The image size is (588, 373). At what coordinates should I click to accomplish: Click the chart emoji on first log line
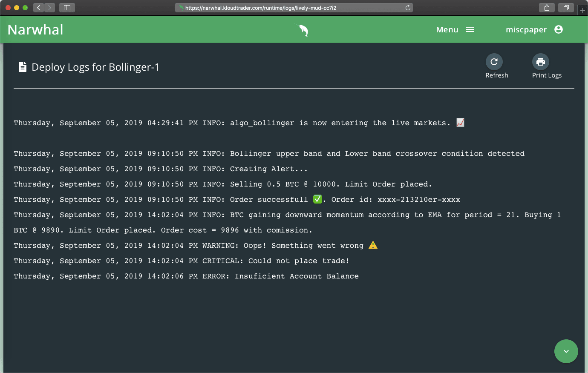461,123
